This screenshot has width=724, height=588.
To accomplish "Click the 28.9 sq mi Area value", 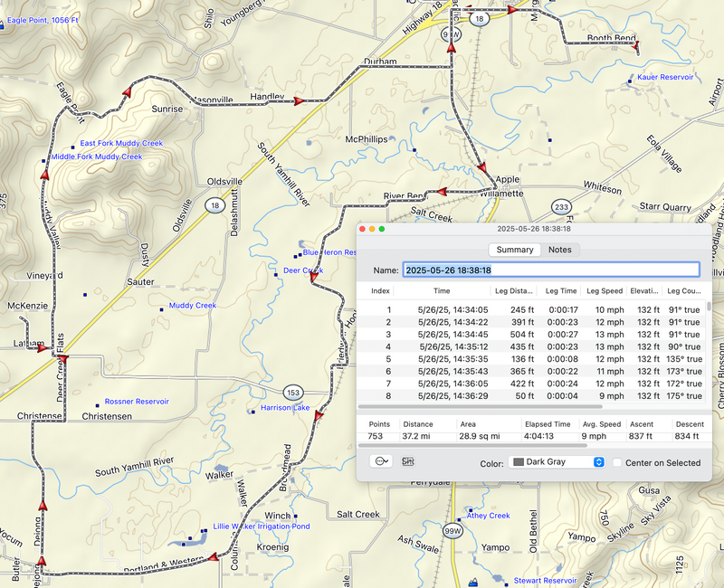I will pos(480,436).
